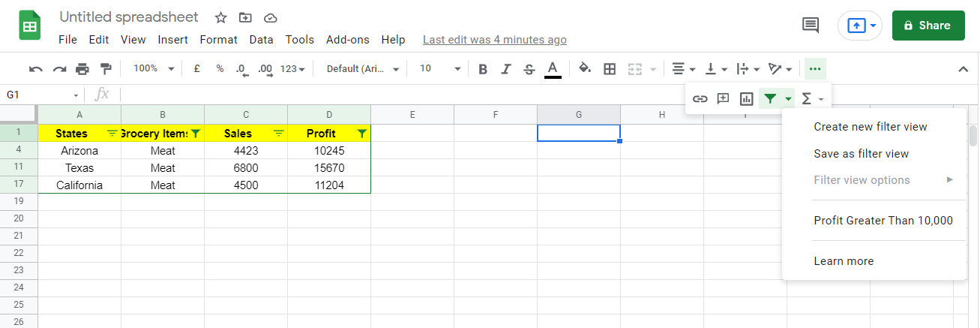Toggle strikethrough formatting

tap(529, 69)
